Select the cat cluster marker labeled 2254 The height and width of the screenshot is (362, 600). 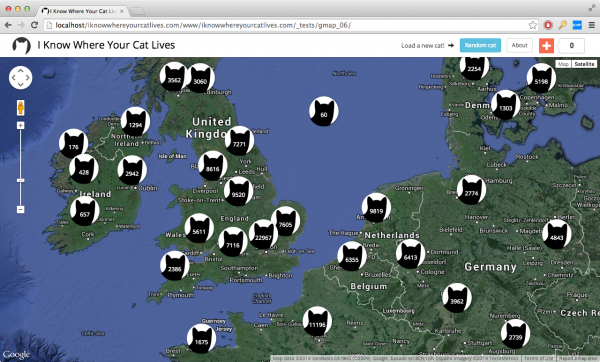click(474, 68)
